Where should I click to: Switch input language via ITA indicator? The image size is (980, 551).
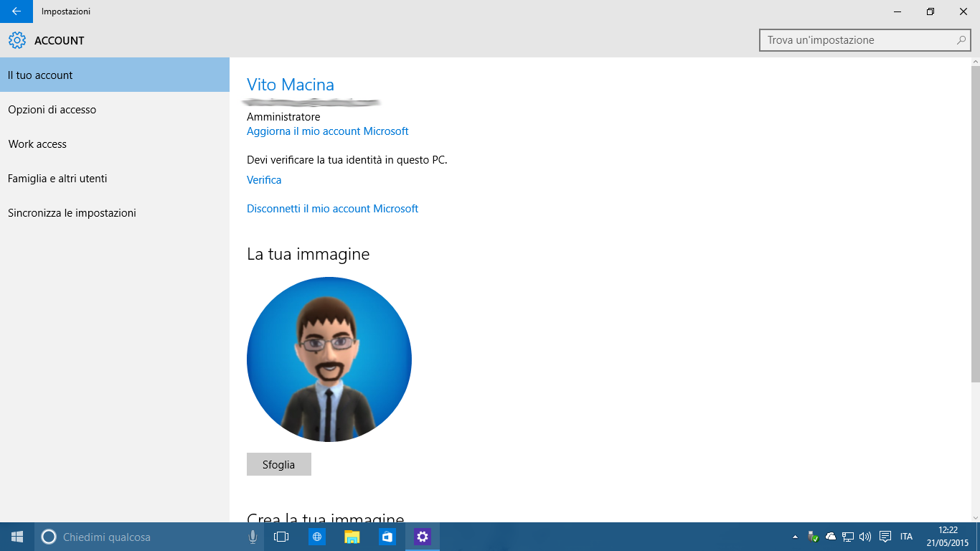[906, 537]
